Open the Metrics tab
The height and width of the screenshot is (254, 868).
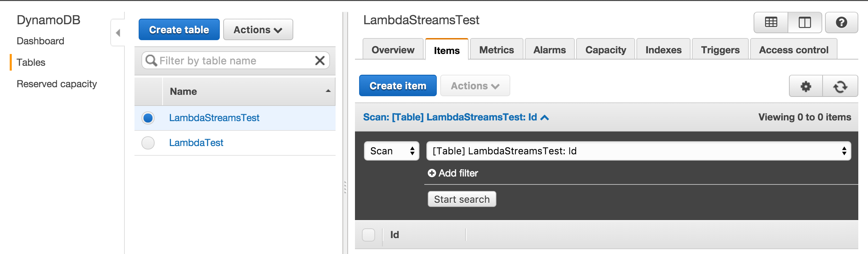(x=496, y=49)
